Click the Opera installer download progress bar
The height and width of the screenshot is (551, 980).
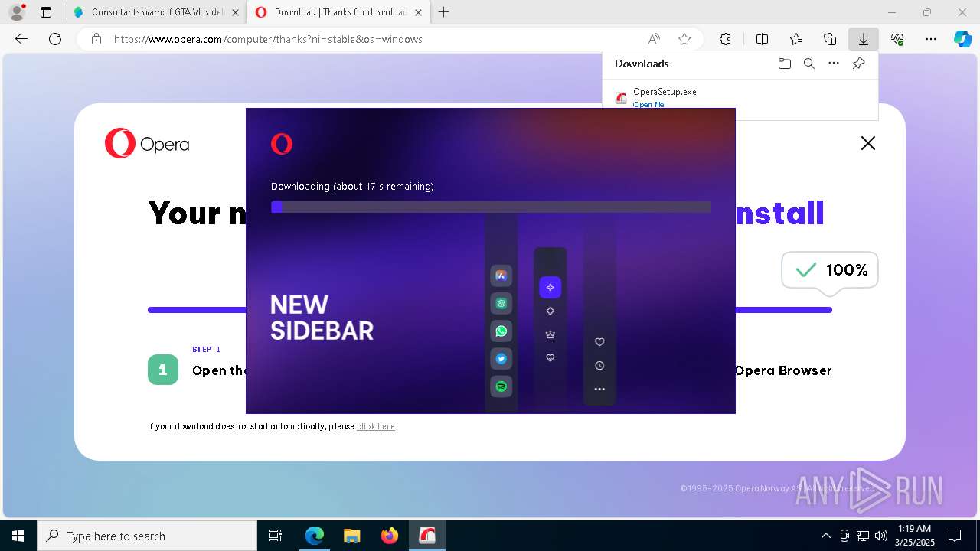click(x=491, y=207)
